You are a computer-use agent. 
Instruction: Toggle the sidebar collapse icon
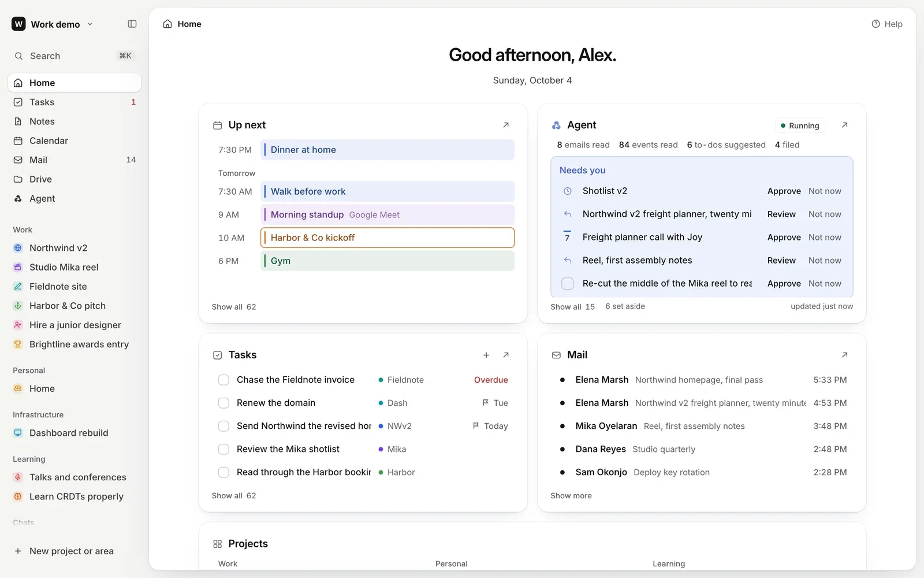click(x=132, y=24)
